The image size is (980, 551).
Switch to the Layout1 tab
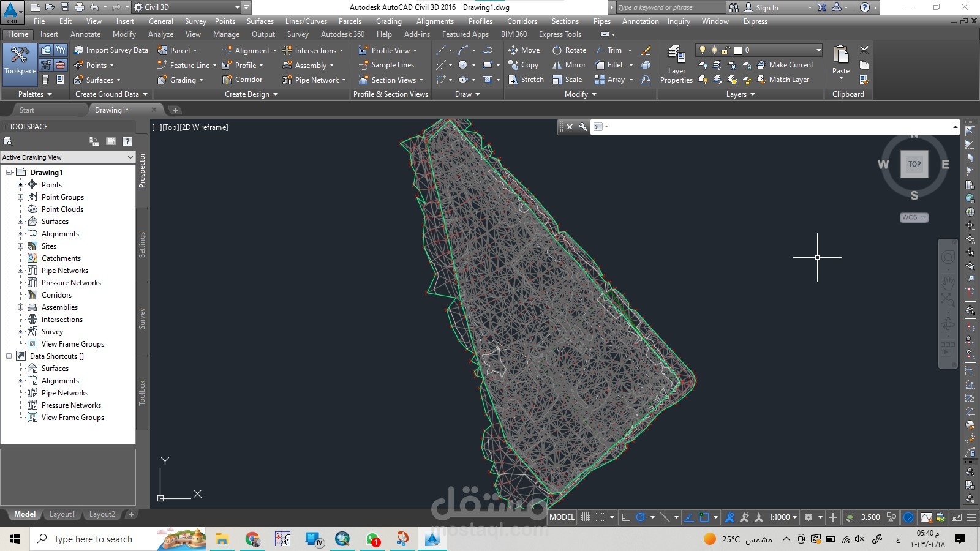62,514
